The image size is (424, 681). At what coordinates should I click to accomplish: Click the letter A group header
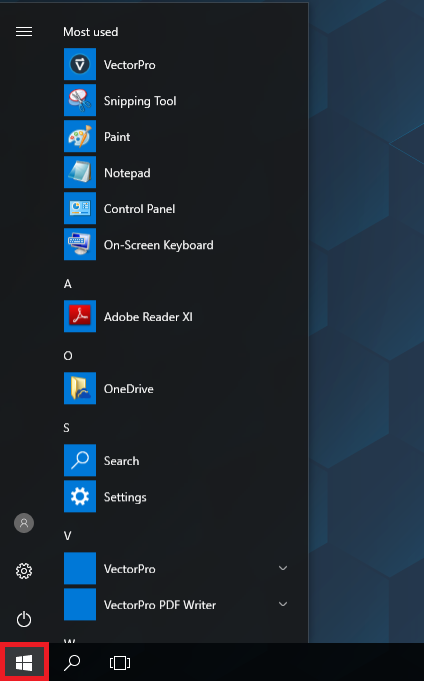tap(68, 284)
